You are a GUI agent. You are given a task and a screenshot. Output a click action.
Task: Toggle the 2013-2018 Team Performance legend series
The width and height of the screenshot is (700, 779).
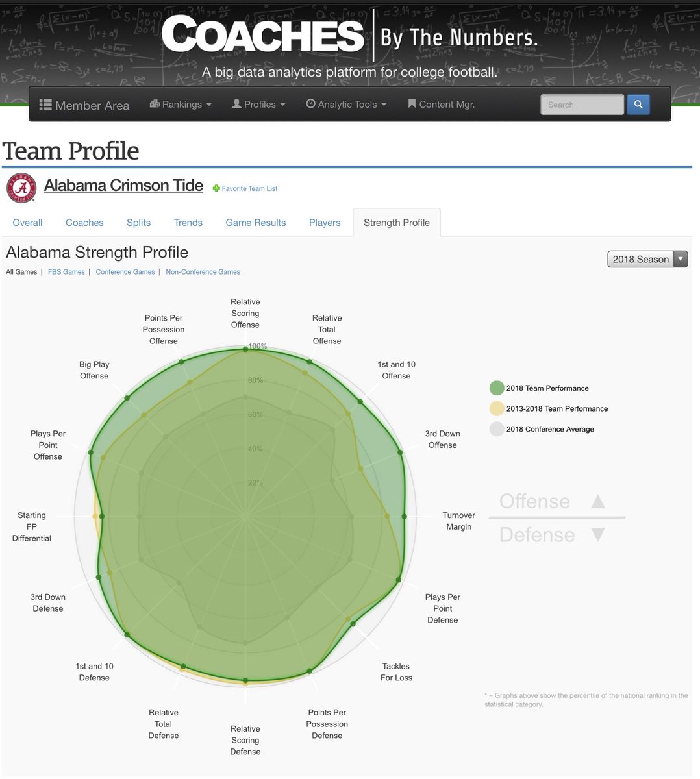[497, 408]
